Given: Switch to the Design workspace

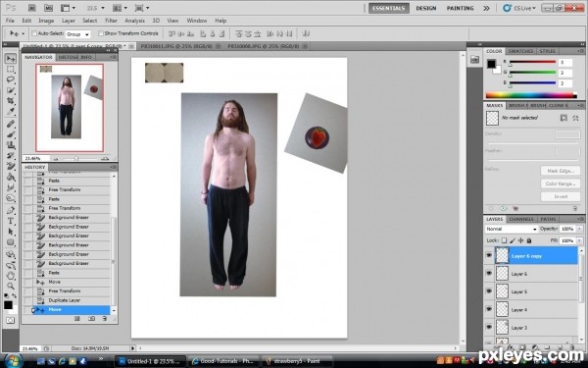Looking at the screenshot, I should click(426, 8).
